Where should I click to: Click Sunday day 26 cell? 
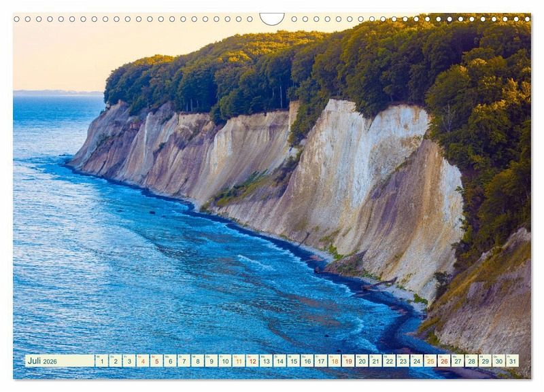444,361
